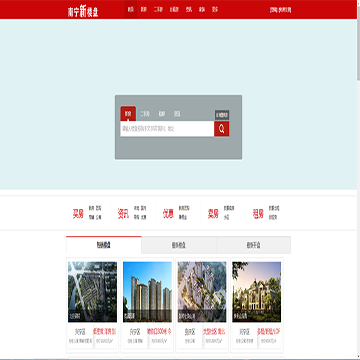This screenshot has height=360, width=360.
Task: Open the 南宁新楼盘 site logo
Action: (83, 11)
